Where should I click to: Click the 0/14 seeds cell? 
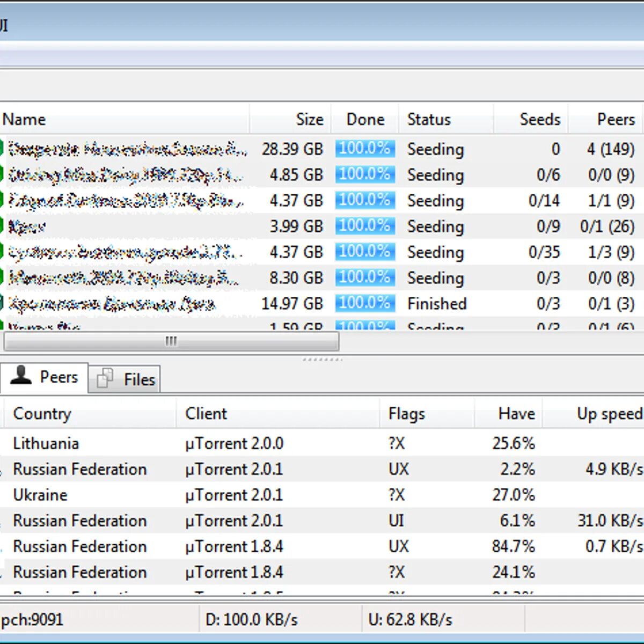point(544,200)
